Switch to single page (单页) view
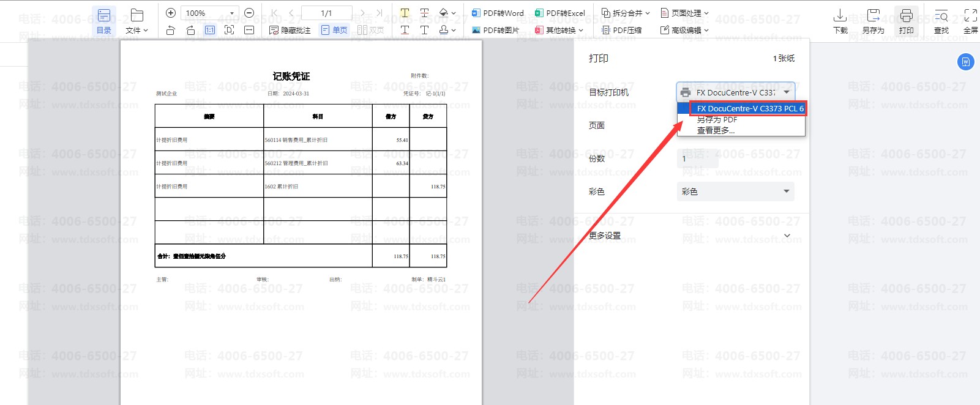Viewport: 980px width, 405px height. tap(334, 30)
